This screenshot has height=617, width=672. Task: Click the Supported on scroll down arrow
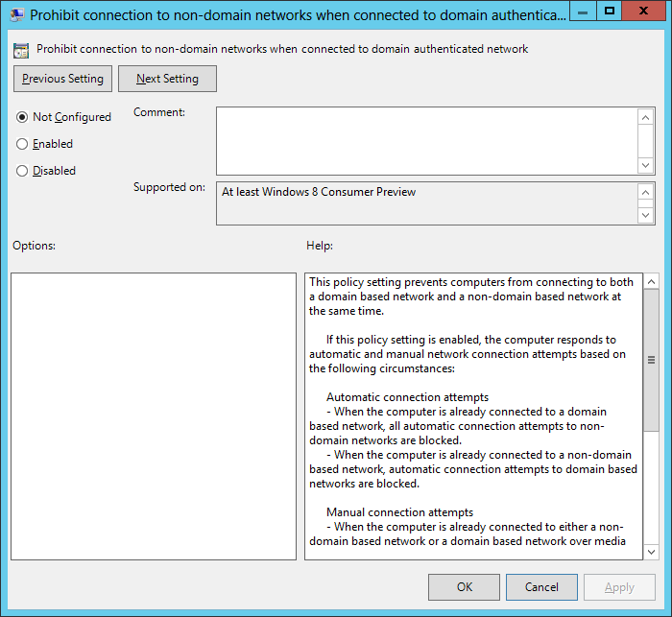646,215
